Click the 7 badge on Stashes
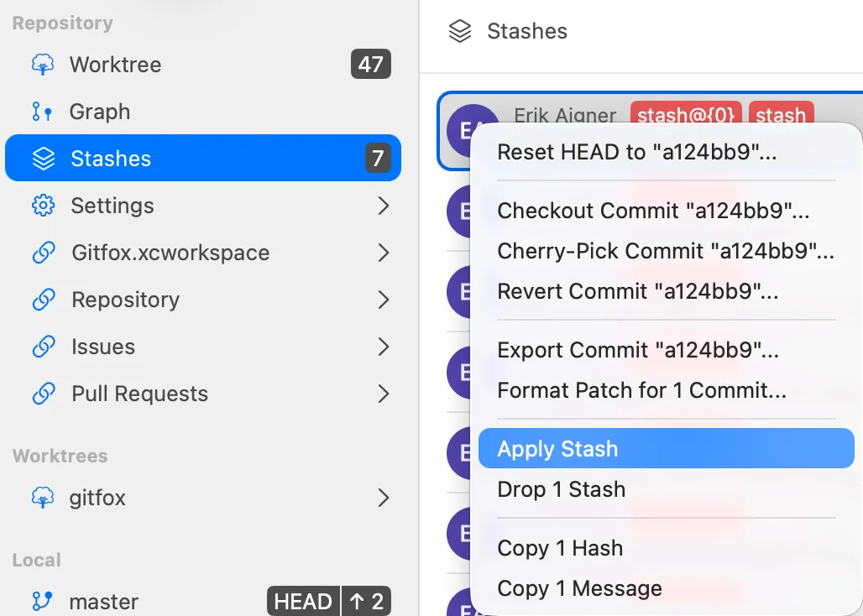Image resolution: width=863 pixels, height=616 pixels. [378, 159]
